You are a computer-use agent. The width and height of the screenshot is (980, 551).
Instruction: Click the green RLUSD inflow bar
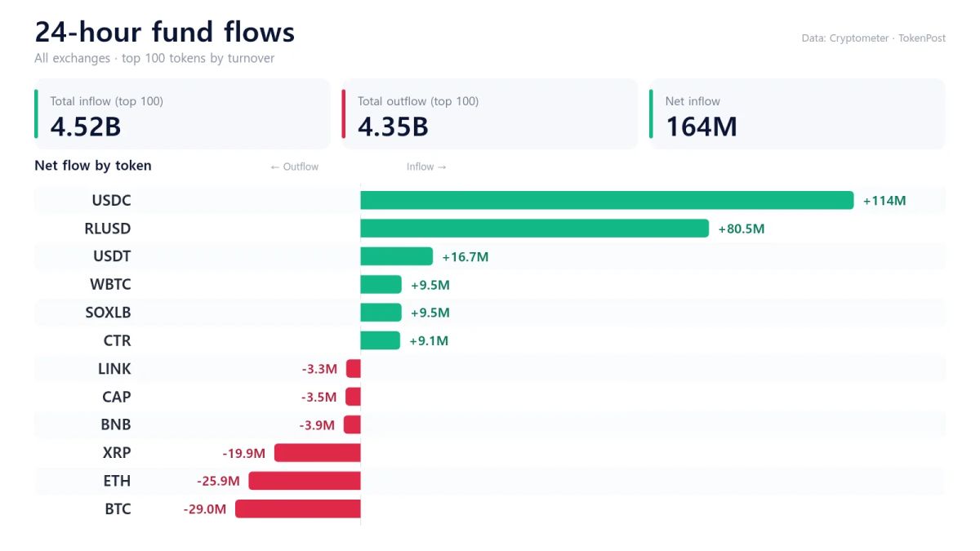click(x=534, y=229)
